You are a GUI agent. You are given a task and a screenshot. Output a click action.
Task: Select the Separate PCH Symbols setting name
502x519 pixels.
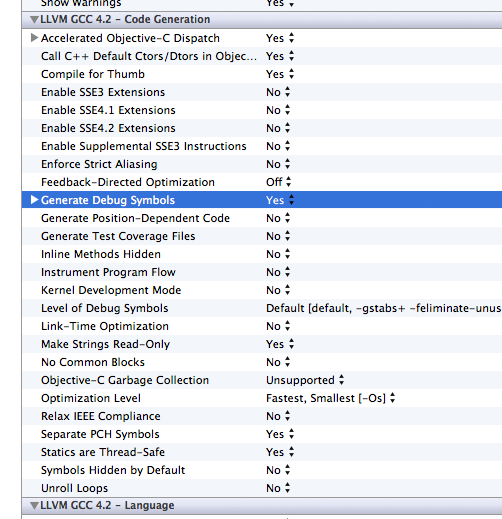pos(100,434)
